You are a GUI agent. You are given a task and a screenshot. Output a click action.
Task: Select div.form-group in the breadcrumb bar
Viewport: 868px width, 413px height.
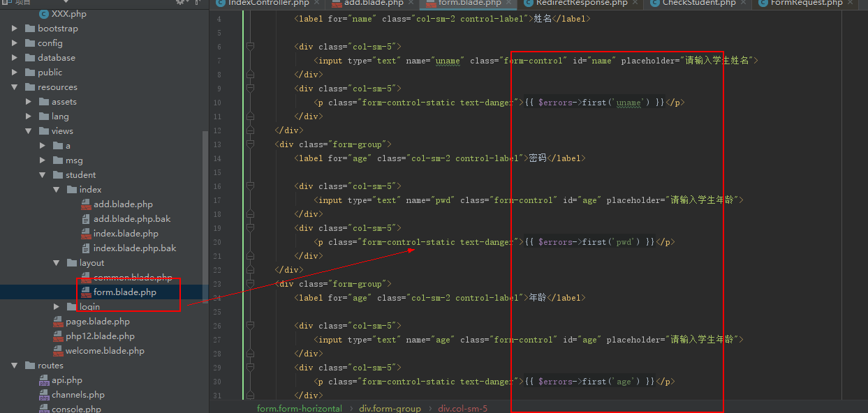pos(390,408)
